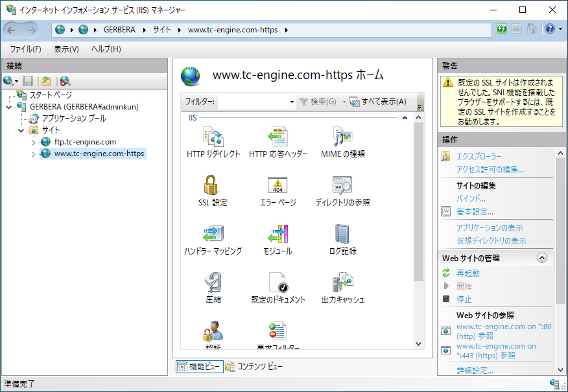Open the モジュール feature icon

click(x=278, y=234)
